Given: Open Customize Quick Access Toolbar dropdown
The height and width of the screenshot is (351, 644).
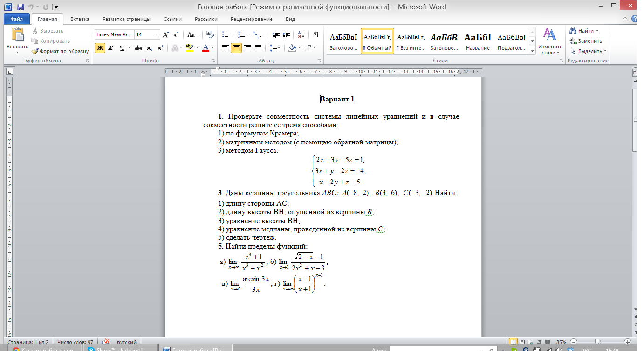Looking at the screenshot, I should [x=56, y=7].
